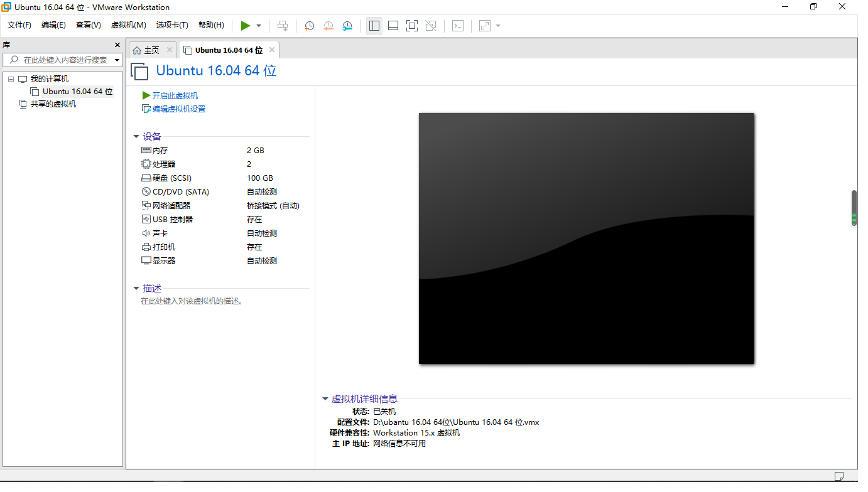The width and height of the screenshot is (868, 492).
Task: Click the 网络适配器 network adapter icon
Action: 146,206
